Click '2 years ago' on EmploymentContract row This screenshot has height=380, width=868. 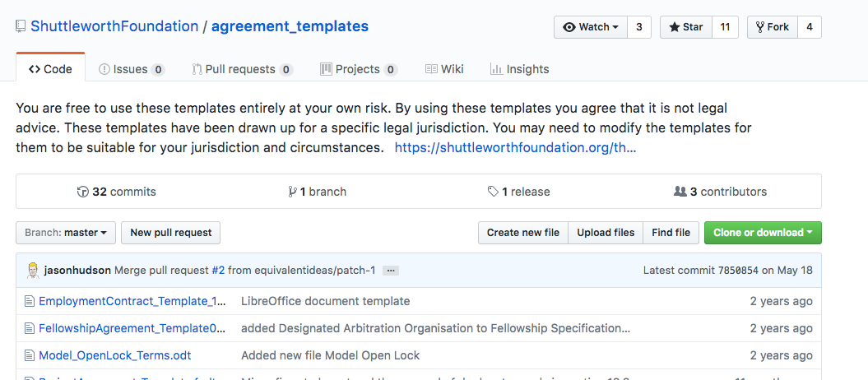pos(781,302)
